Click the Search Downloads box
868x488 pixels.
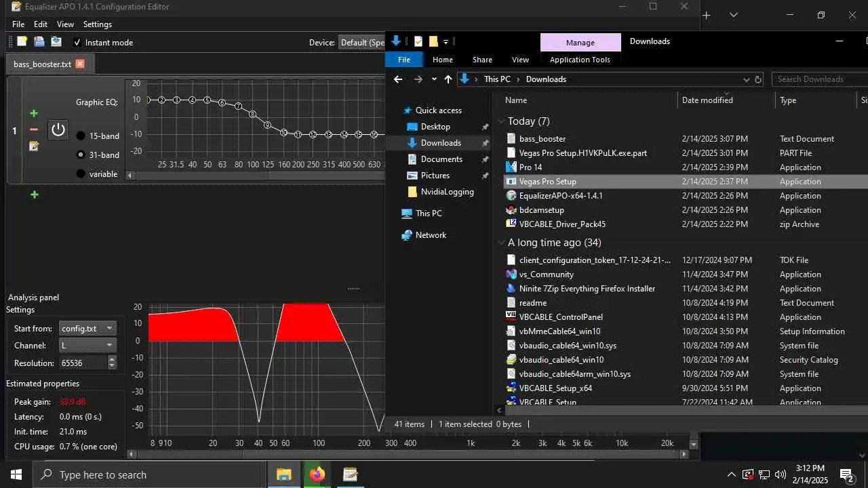click(821, 79)
